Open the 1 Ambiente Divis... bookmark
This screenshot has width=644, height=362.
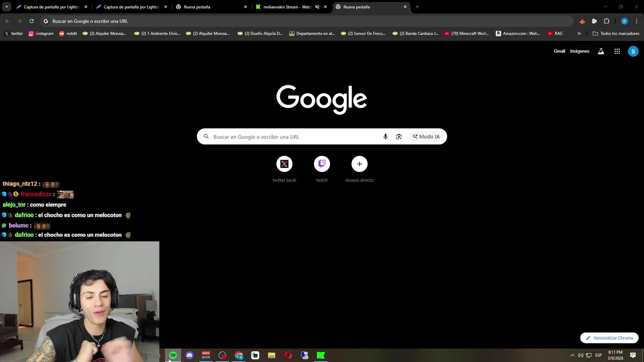coord(157,34)
